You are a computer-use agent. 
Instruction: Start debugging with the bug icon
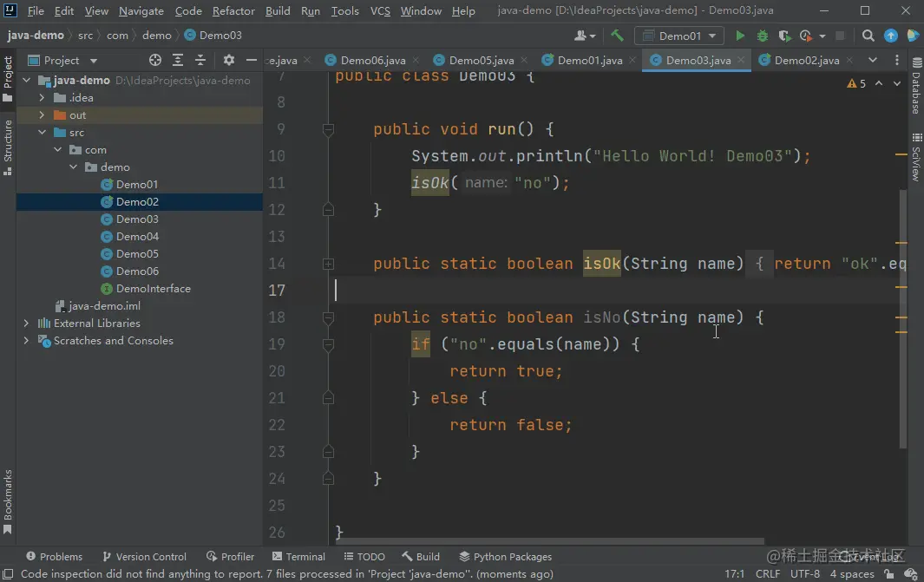coord(762,36)
